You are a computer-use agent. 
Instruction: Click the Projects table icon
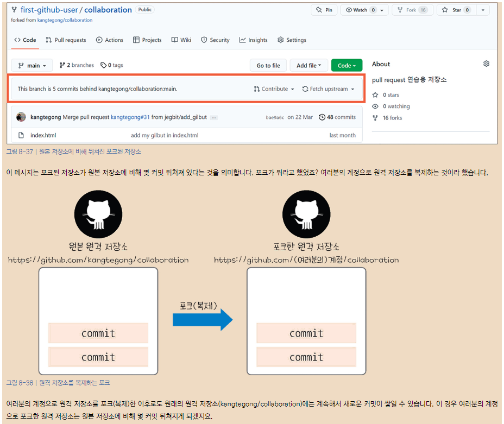tap(136, 40)
